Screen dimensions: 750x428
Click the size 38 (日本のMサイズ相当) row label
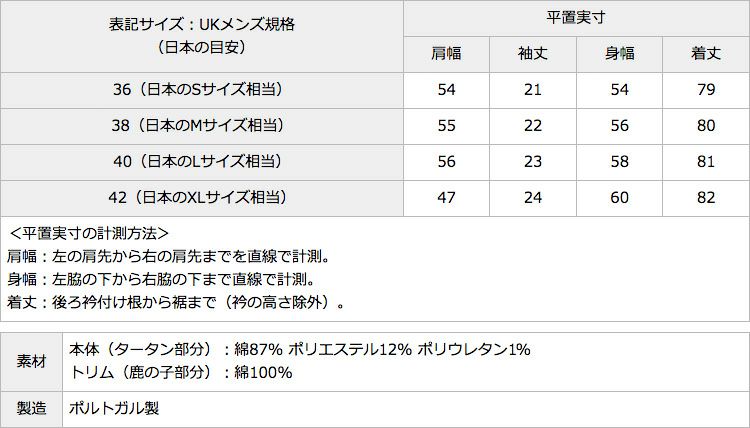[202, 126]
